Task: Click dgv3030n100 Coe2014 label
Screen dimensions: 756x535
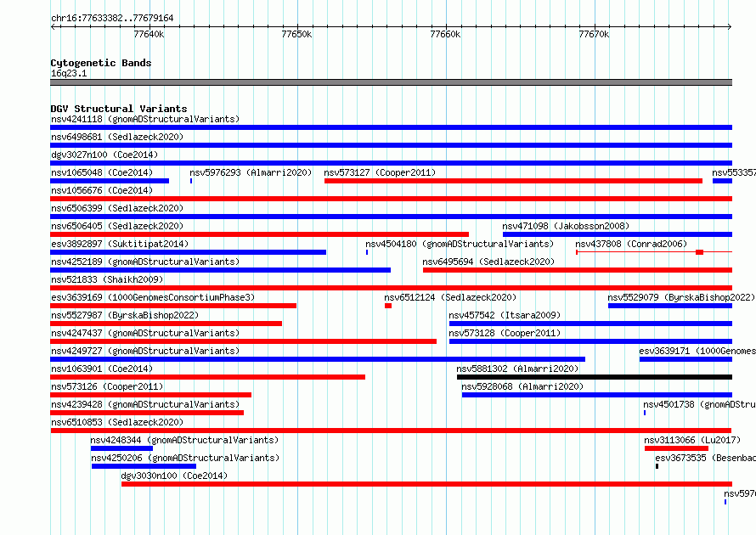Action: [x=174, y=476]
